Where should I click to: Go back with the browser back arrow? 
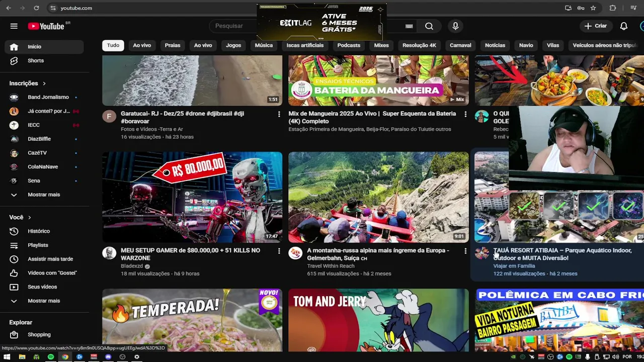pyautogui.click(x=9, y=8)
